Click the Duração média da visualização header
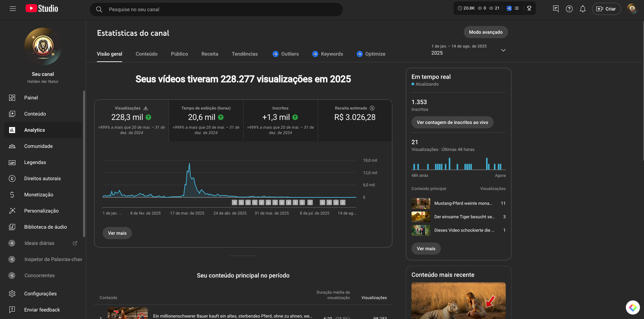This screenshot has height=319, width=644. coord(333,295)
